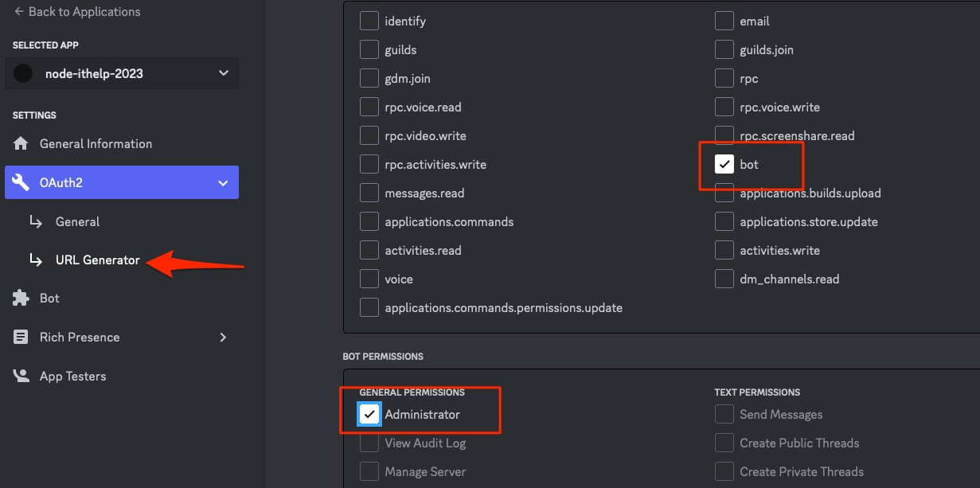Click the Bot puzzle piece icon
The width and height of the screenshot is (980, 488).
[x=21, y=299]
